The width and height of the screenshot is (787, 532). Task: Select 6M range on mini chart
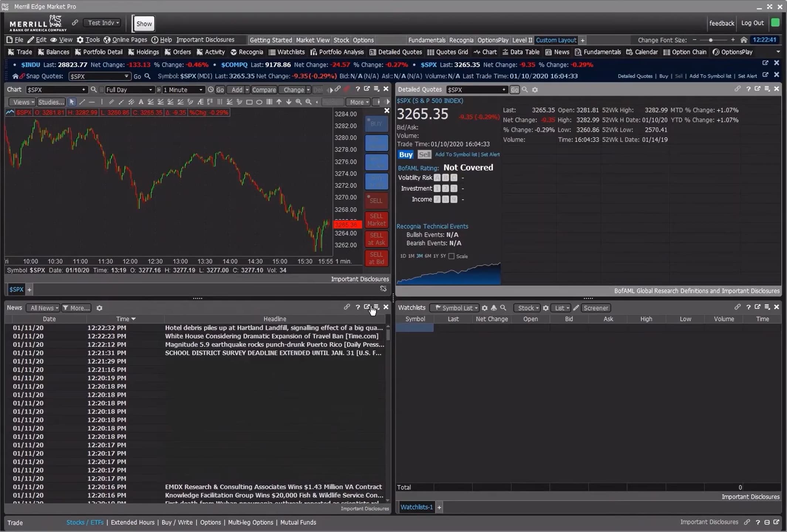pyautogui.click(x=427, y=256)
